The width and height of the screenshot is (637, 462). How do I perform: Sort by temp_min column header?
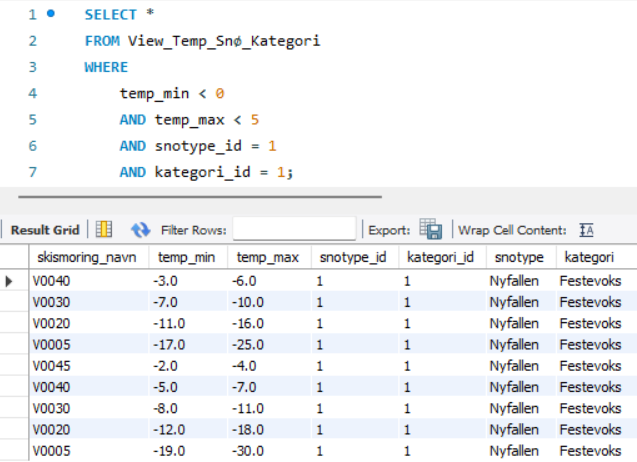pyautogui.click(x=188, y=257)
